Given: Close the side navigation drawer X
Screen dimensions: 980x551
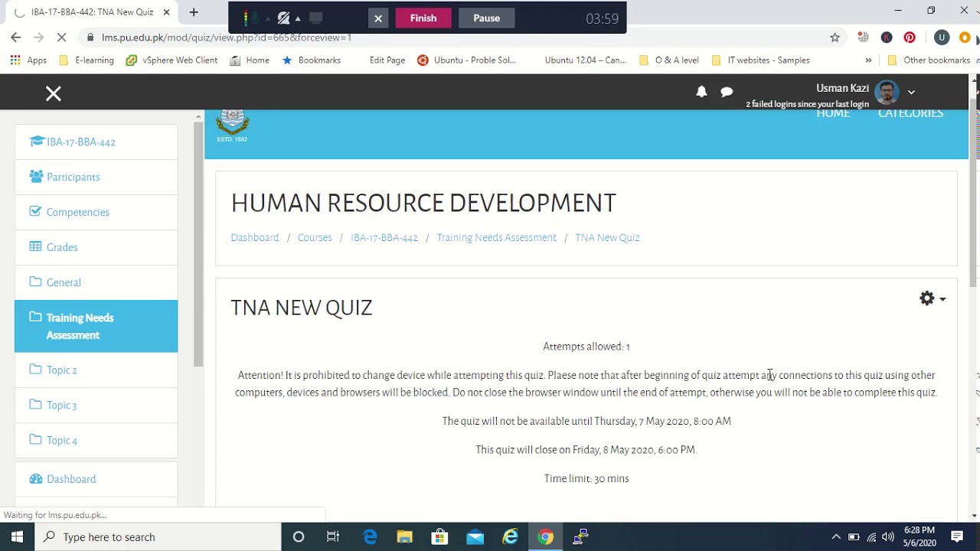Looking at the screenshot, I should [53, 93].
